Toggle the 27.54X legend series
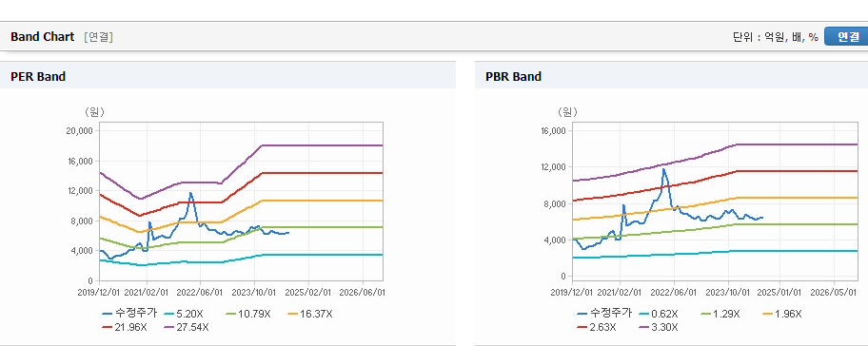Screen dimensions: 868x346 click(x=187, y=327)
